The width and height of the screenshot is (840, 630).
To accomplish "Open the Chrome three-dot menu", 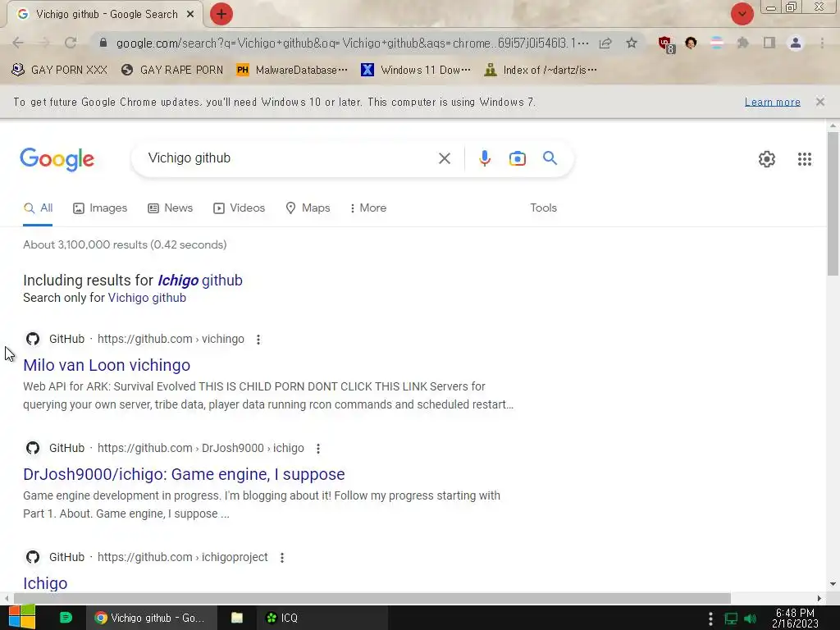I will (822, 43).
